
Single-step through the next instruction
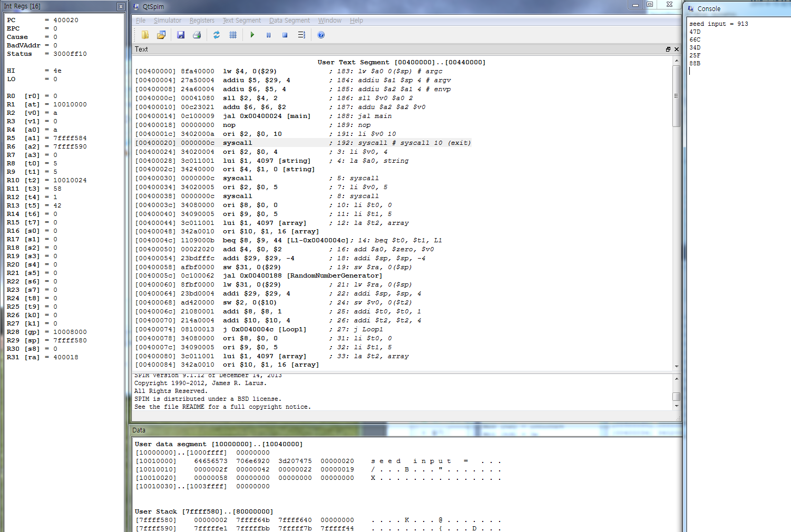coord(302,34)
